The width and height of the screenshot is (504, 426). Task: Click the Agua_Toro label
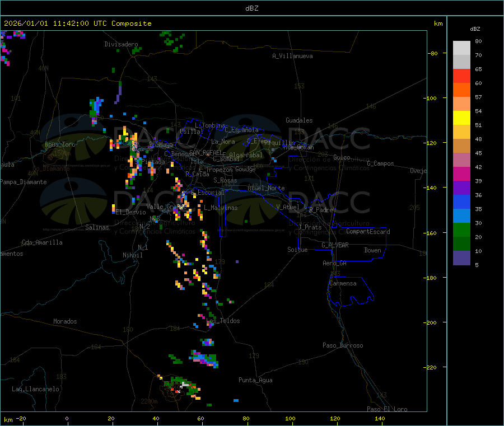coord(60,144)
